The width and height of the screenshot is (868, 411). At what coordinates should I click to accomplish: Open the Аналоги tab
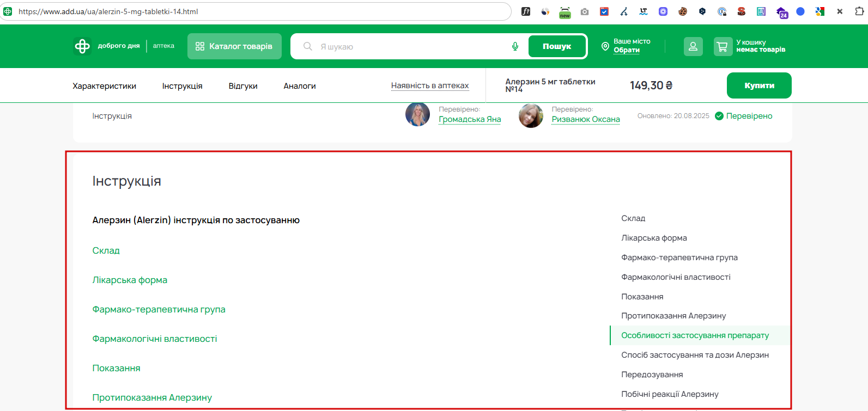coord(300,86)
